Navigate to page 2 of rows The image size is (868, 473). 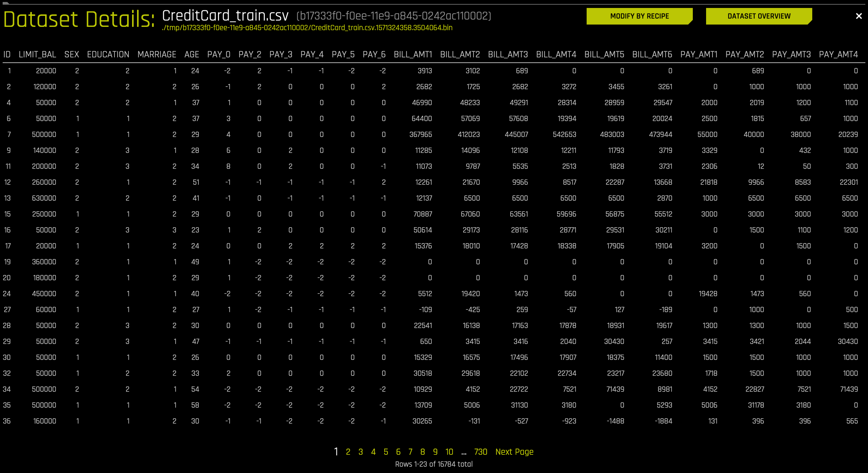[348, 452]
